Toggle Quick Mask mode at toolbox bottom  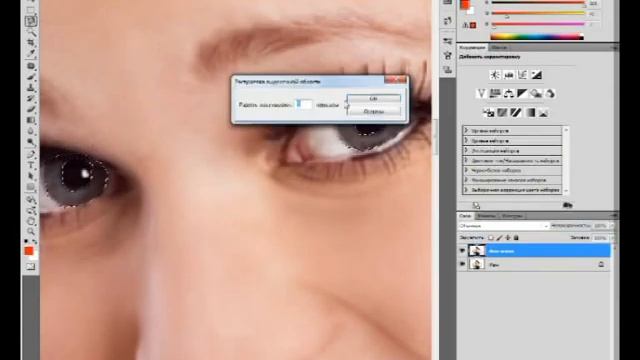point(31,267)
